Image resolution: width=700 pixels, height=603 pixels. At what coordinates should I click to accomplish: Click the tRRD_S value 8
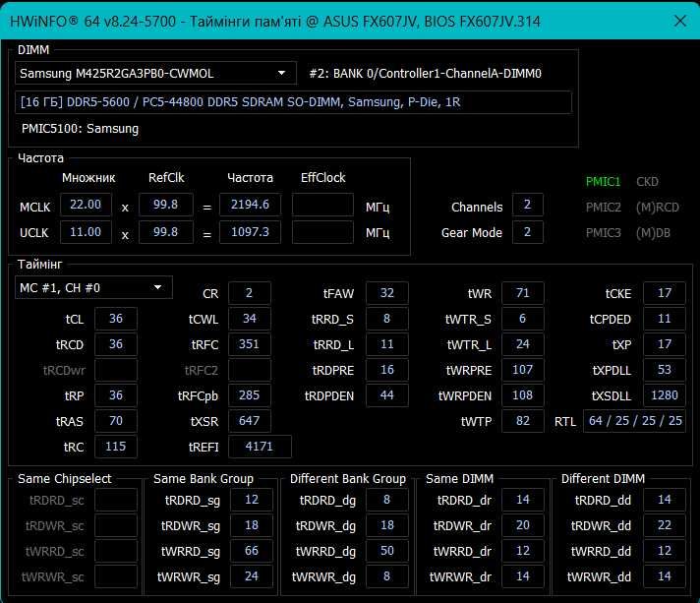click(387, 319)
